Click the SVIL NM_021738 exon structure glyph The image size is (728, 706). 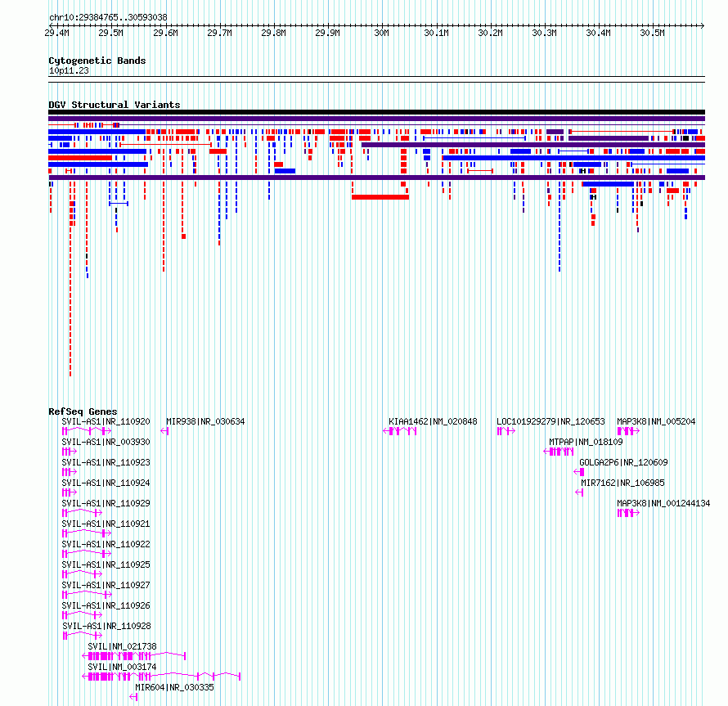point(134,656)
